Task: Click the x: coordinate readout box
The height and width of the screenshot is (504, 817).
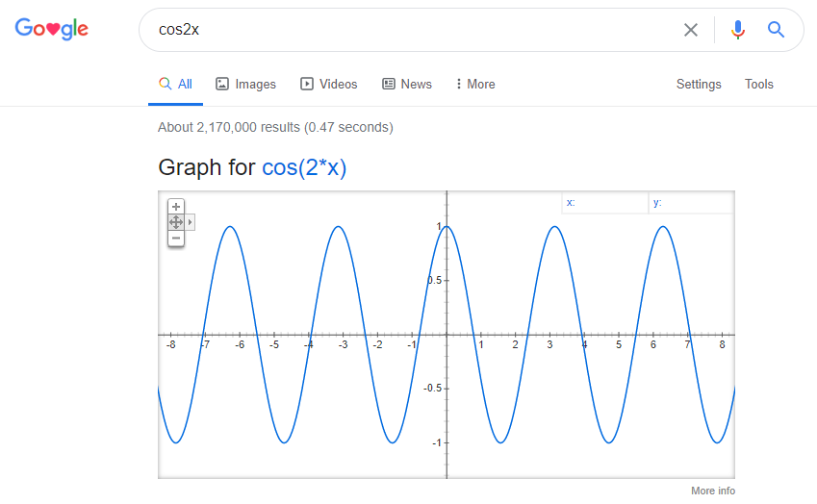Action: 604,203
